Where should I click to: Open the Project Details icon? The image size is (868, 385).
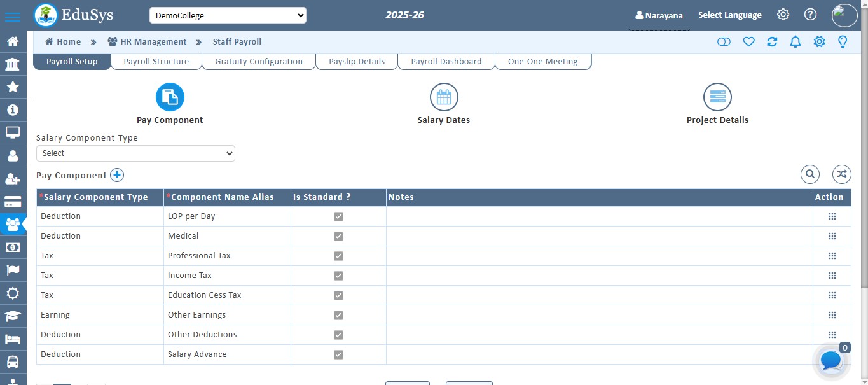point(717,96)
